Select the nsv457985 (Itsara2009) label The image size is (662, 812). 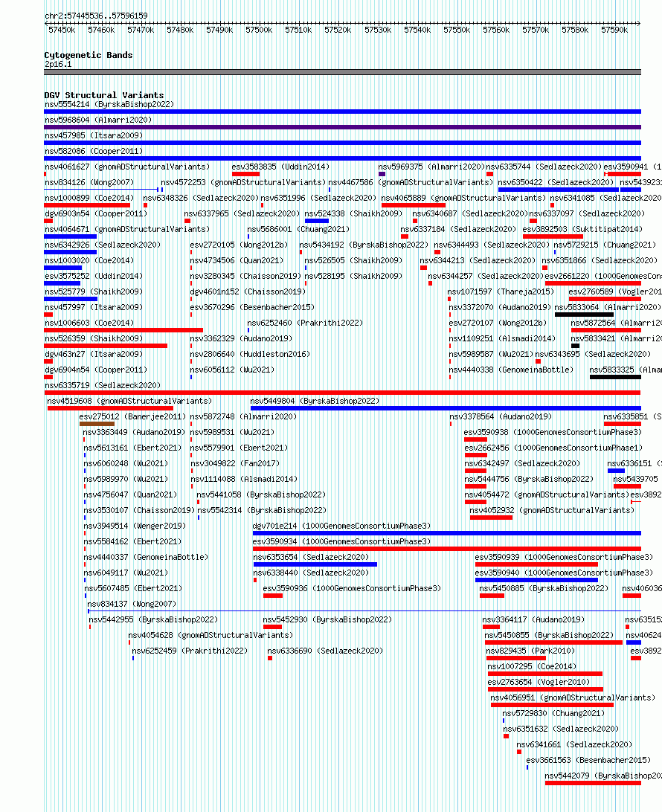point(94,135)
